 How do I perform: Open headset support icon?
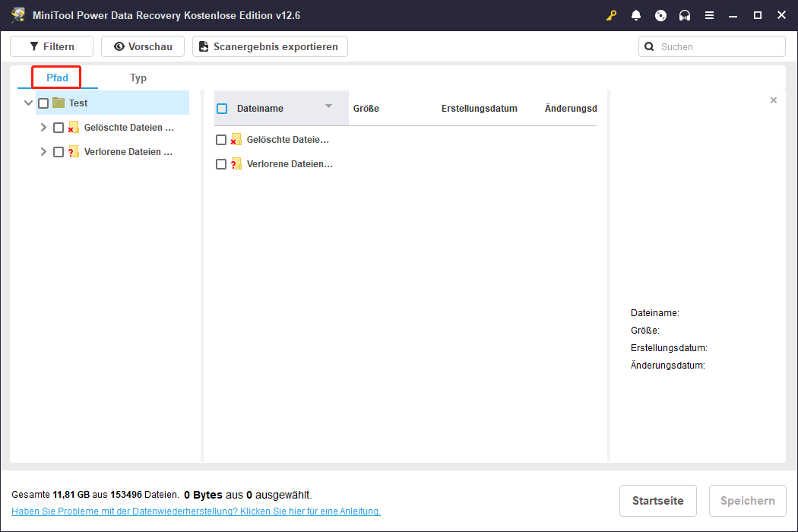[x=685, y=15]
